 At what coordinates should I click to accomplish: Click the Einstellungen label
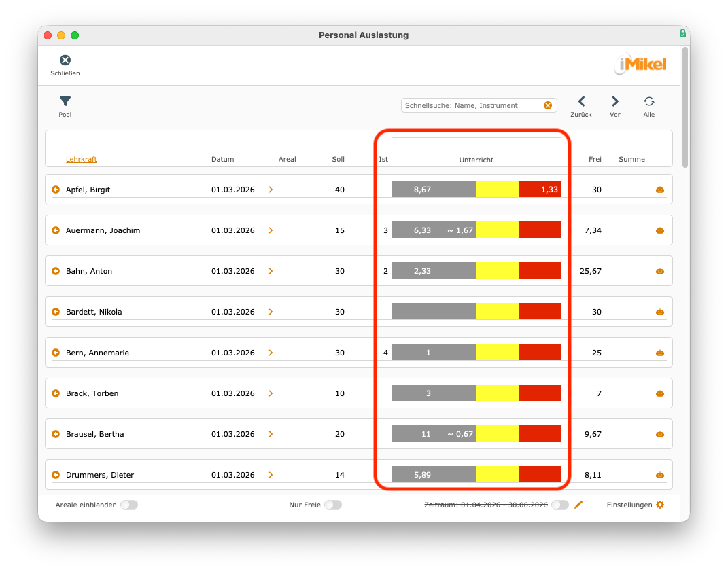click(x=629, y=505)
